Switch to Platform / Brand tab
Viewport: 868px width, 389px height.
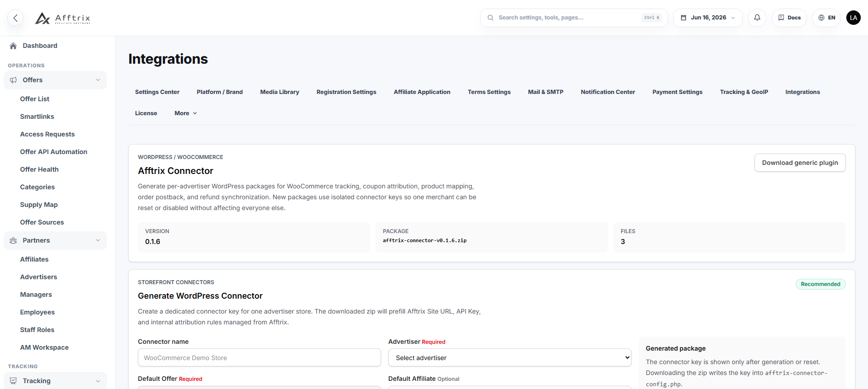click(220, 92)
